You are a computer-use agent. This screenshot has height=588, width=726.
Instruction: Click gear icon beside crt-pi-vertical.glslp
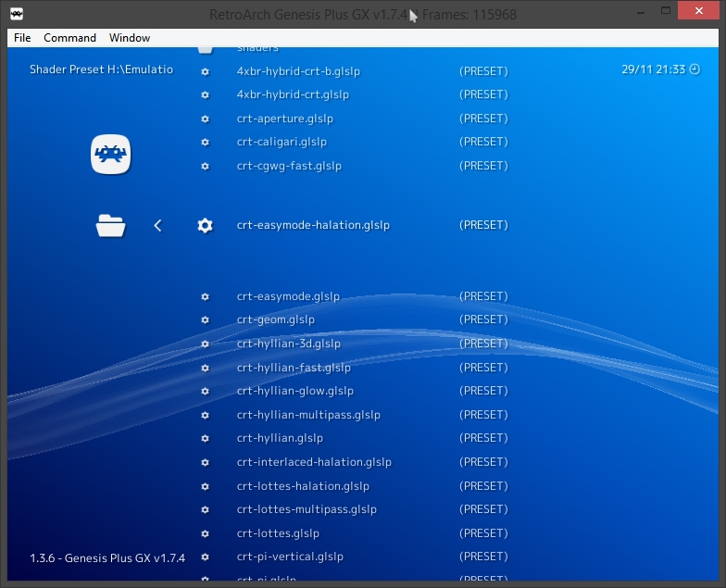[x=206, y=557]
